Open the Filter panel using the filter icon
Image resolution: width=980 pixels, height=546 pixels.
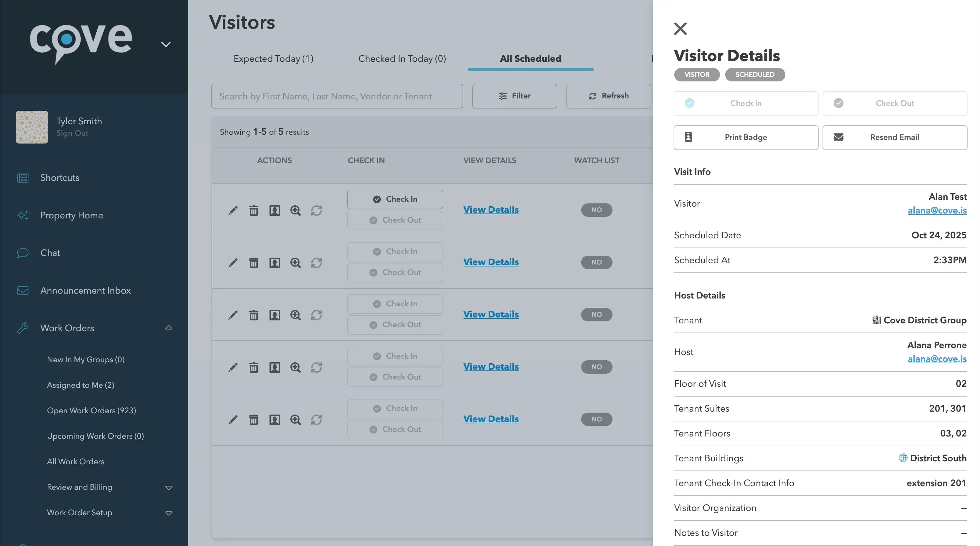point(514,96)
